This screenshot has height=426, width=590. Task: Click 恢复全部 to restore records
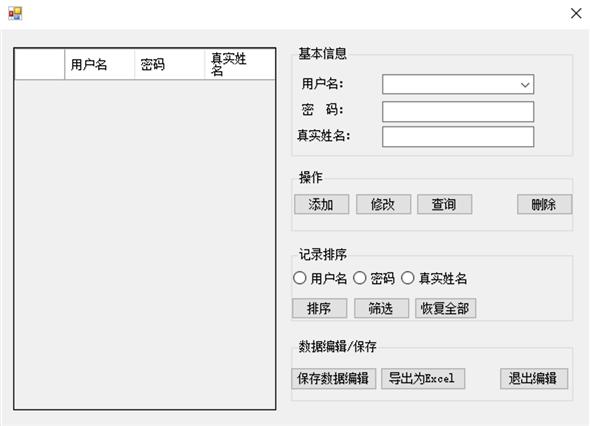(446, 308)
